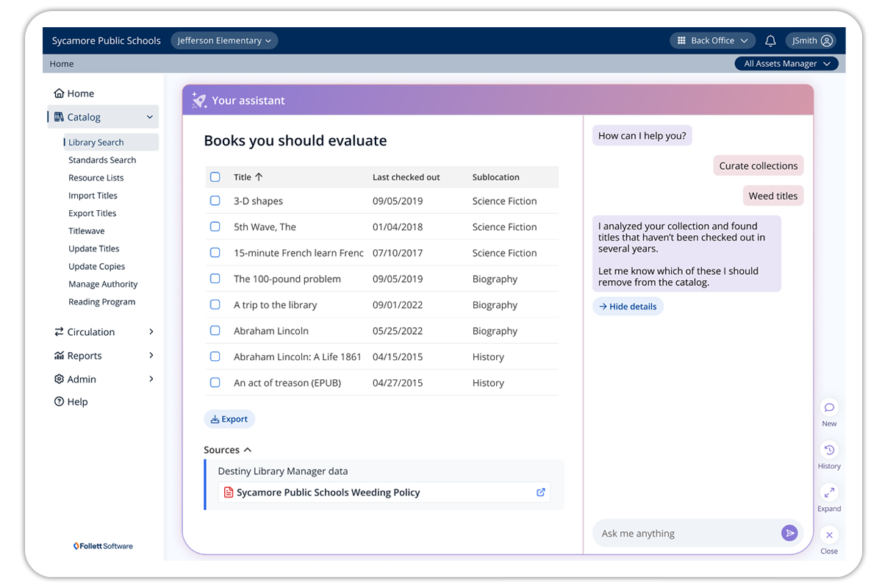This screenshot has width=882, height=588.
Task: Expand the assistant panel view
Action: point(829,492)
